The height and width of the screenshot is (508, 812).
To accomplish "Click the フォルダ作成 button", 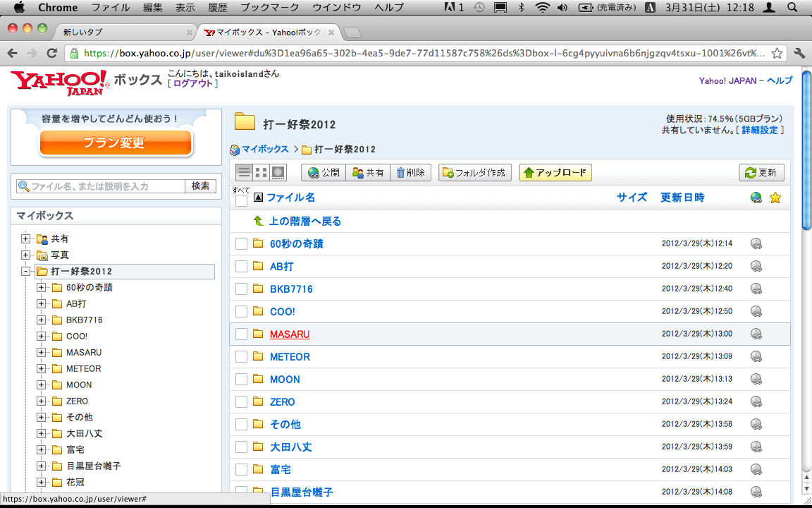I will pyautogui.click(x=475, y=173).
